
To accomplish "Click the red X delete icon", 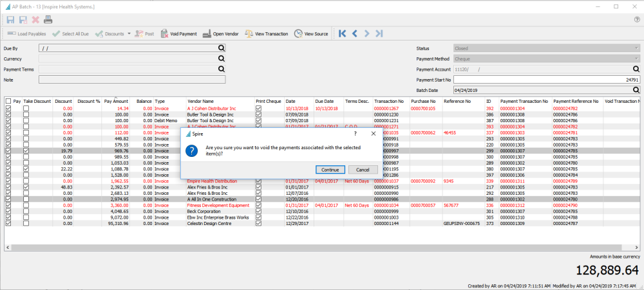I will point(36,20).
